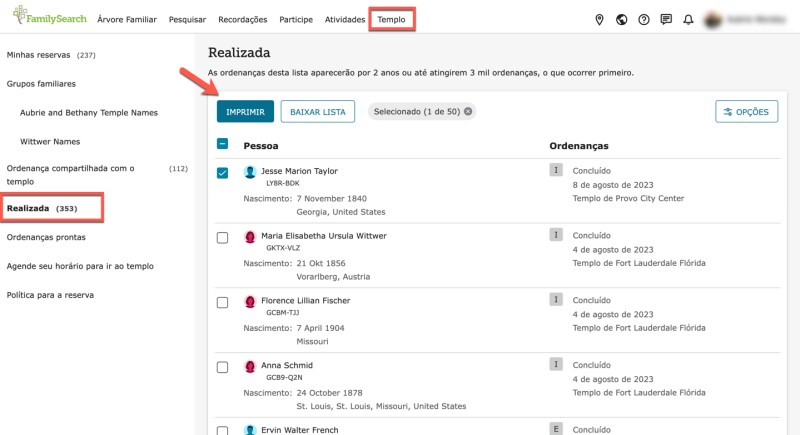Open the Participe menu
Image resolution: width=800 pixels, height=435 pixels.
coord(296,19)
